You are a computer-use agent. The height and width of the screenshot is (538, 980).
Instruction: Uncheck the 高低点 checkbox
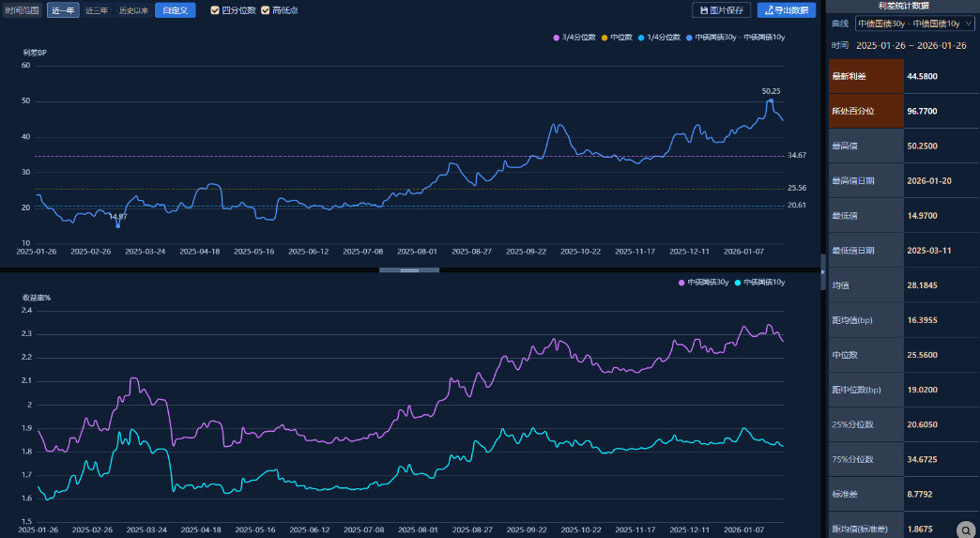click(265, 10)
